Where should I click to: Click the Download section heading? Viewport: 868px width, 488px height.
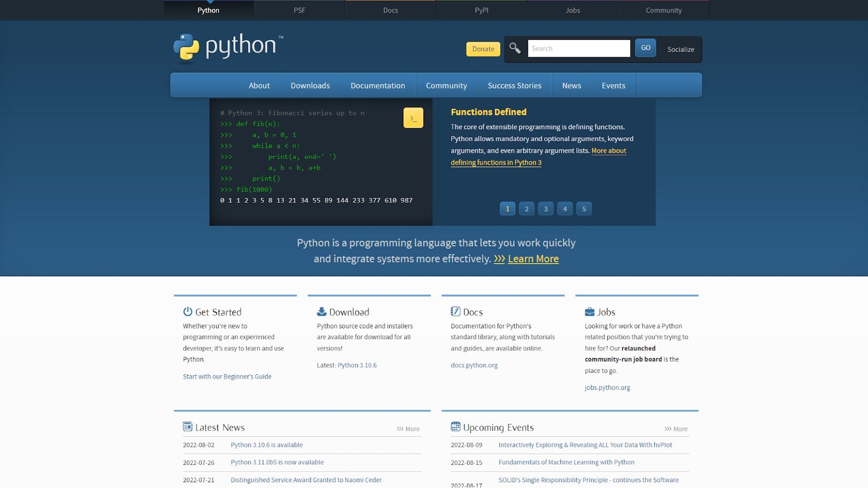[x=349, y=312]
